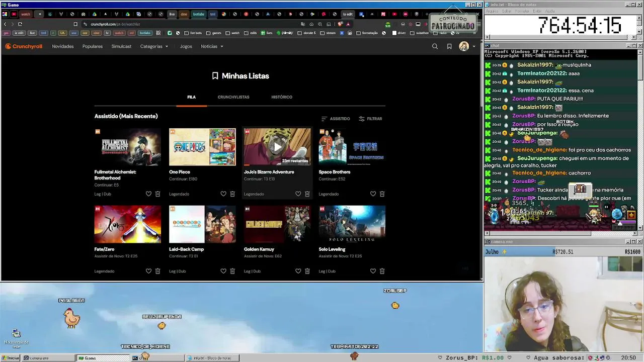Click the Space Brothers title text

(x=335, y=172)
